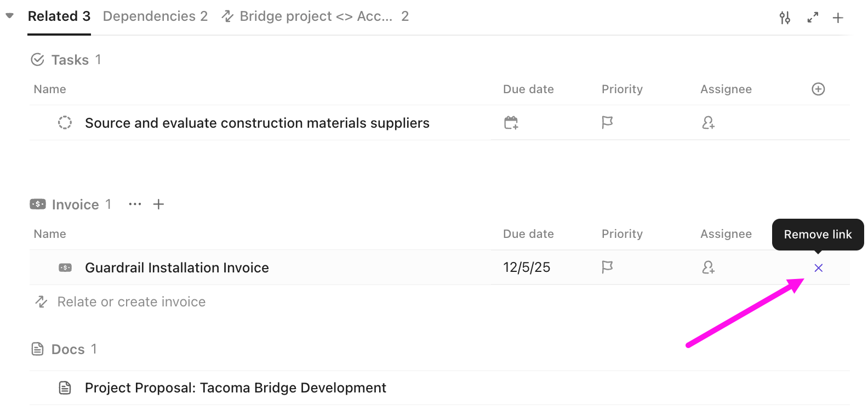
Task: Toggle the supplier task status circle
Action: click(65, 122)
